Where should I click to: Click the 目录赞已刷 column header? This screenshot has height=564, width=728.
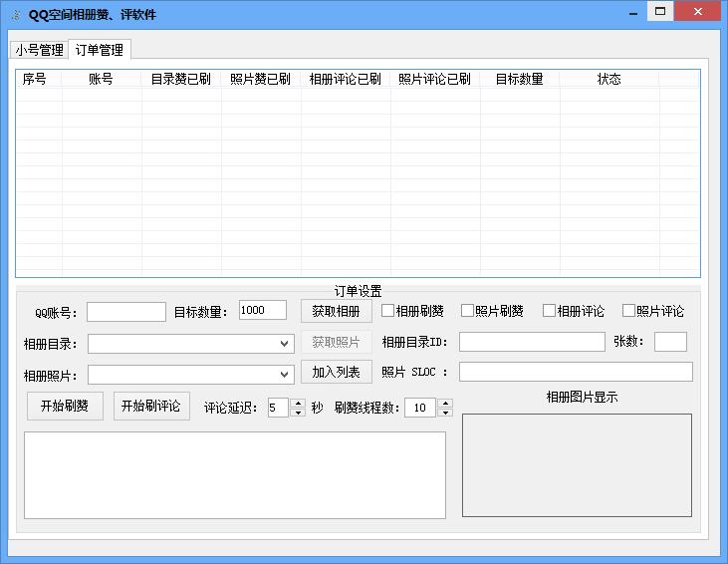click(x=181, y=79)
